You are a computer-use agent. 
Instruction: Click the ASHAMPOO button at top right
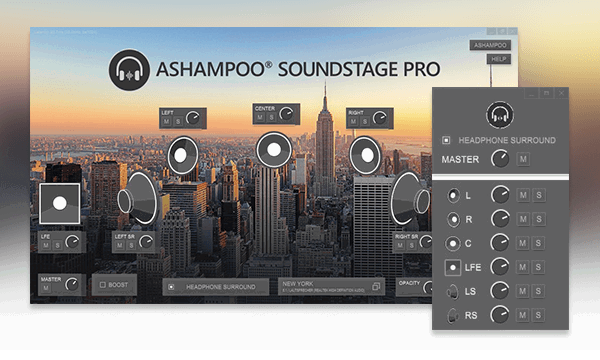[x=490, y=45]
